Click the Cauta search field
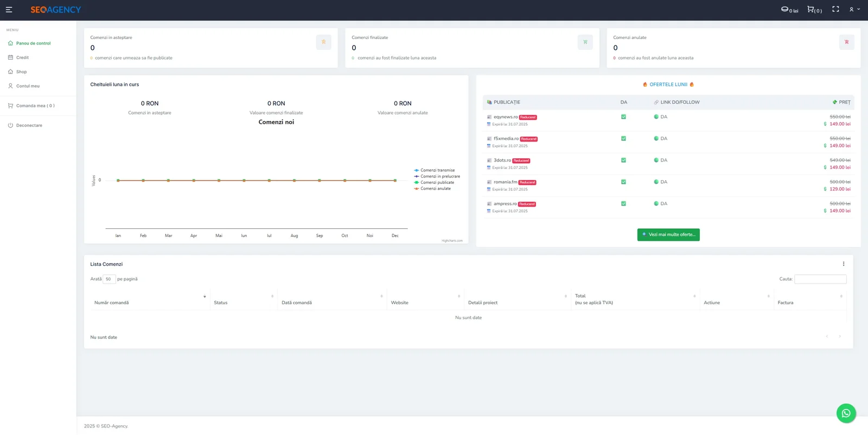The image size is (868, 435). click(x=820, y=279)
